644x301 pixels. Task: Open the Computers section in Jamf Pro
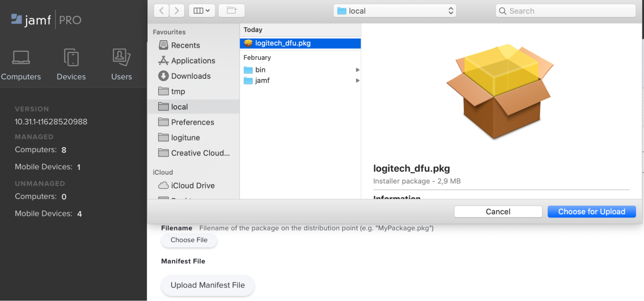click(x=21, y=65)
